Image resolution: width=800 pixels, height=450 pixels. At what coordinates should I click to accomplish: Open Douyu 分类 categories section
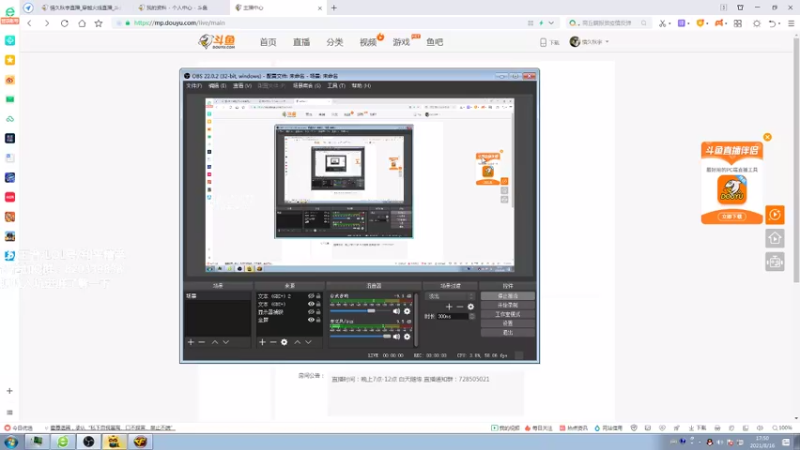point(335,42)
